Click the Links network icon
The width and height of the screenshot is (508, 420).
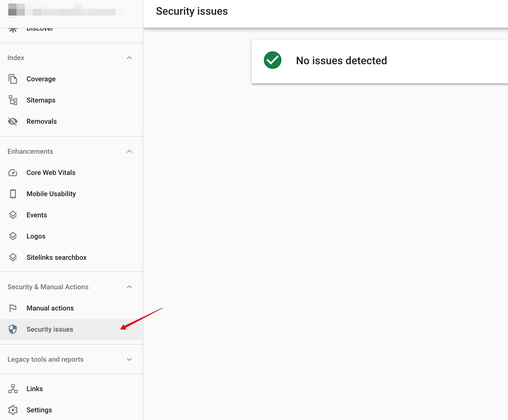pyautogui.click(x=13, y=389)
